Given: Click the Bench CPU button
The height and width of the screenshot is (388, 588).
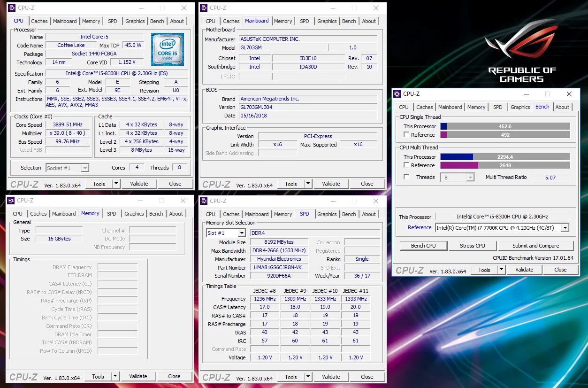Looking at the screenshot, I should [423, 246].
